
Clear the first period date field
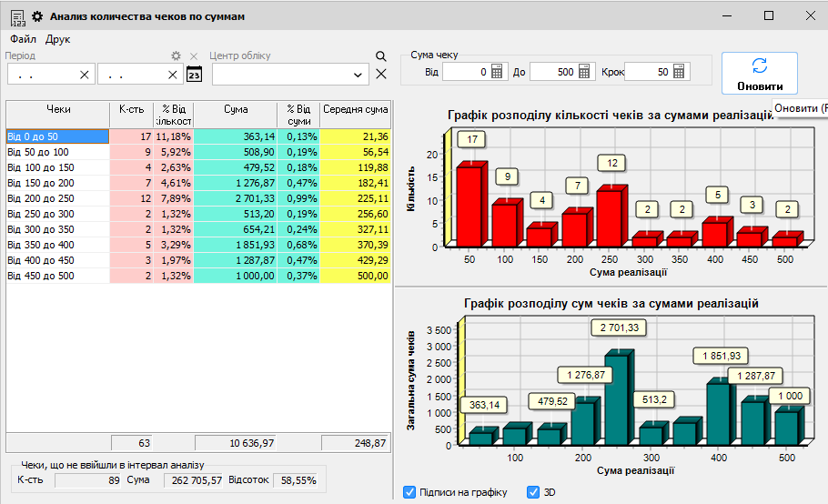click(x=85, y=75)
